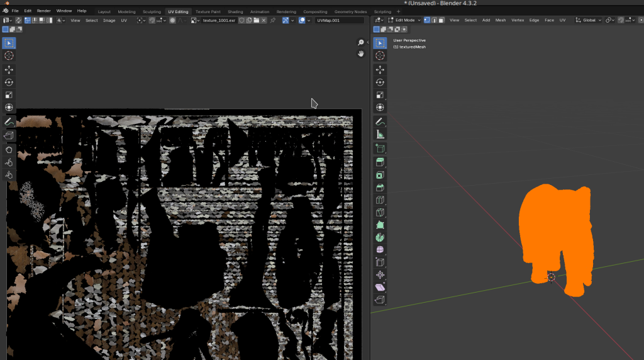Open the Render menu
This screenshot has height=360, width=644.
43,11
